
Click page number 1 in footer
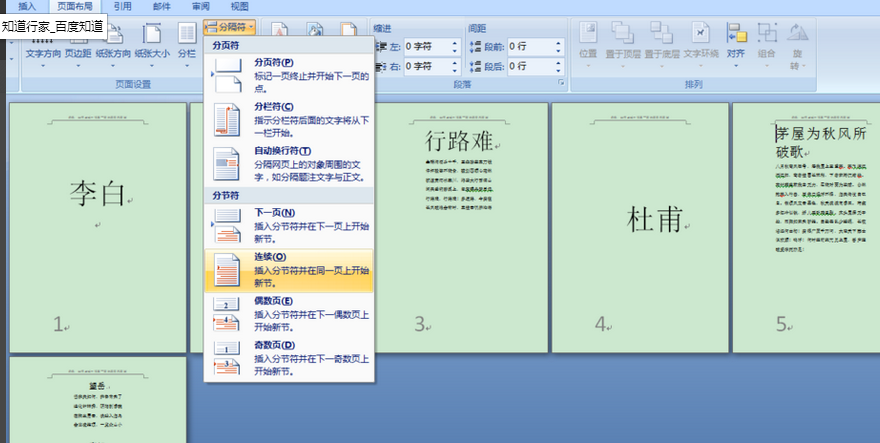[58, 324]
